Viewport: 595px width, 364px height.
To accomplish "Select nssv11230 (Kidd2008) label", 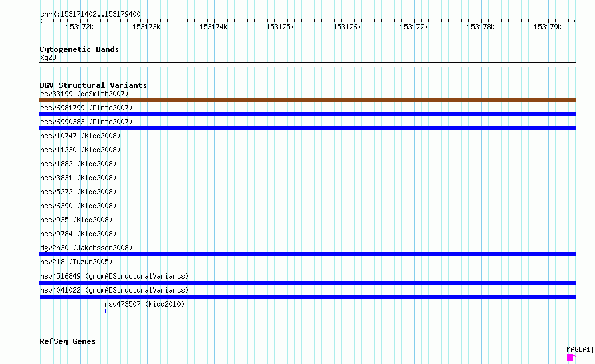I will pos(80,150).
